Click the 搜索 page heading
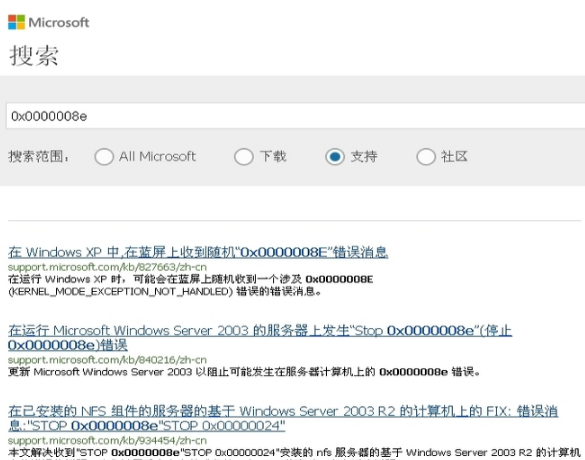 [34, 56]
